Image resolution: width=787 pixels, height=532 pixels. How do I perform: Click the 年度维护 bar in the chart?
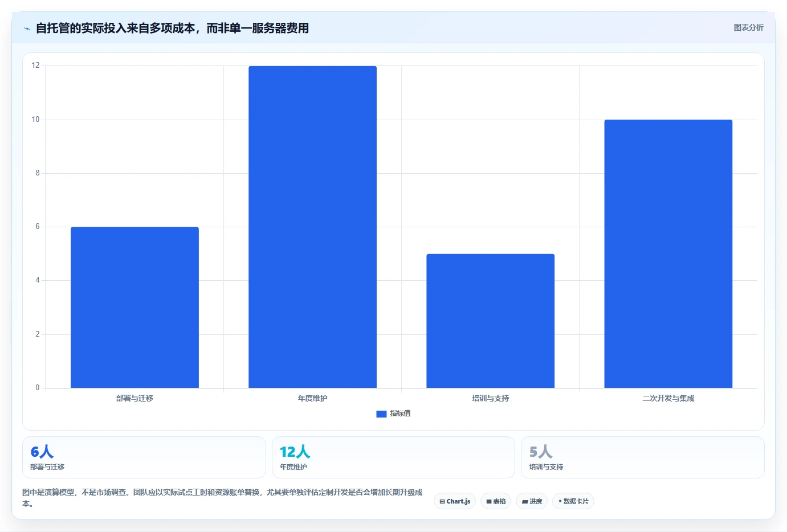(312, 227)
